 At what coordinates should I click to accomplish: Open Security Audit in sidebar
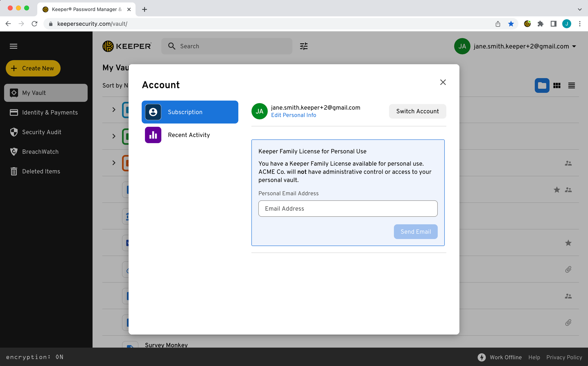[x=42, y=132]
